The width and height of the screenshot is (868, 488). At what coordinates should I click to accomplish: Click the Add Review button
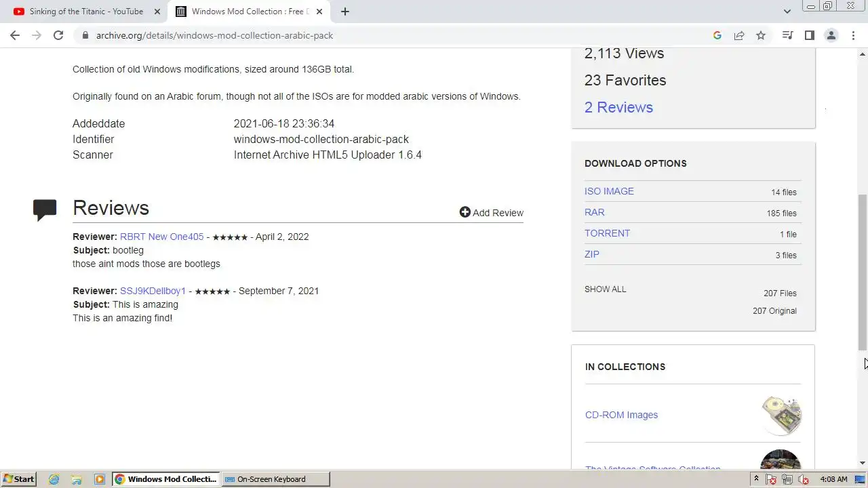coord(491,213)
